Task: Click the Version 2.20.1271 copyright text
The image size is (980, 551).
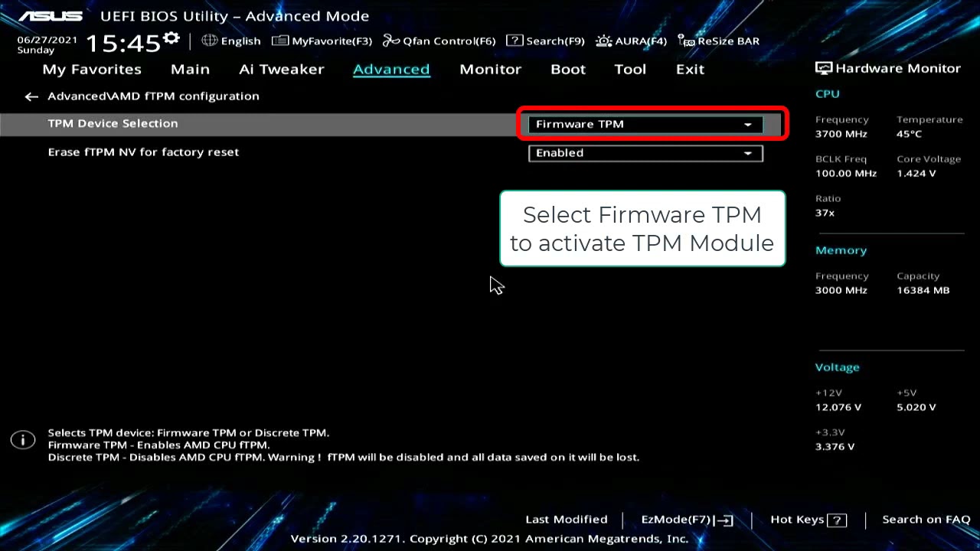Action: [489, 539]
